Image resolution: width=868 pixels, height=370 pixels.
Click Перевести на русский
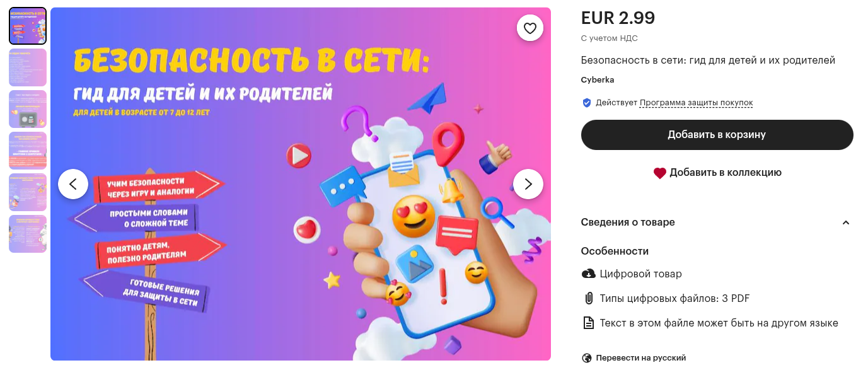point(640,358)
